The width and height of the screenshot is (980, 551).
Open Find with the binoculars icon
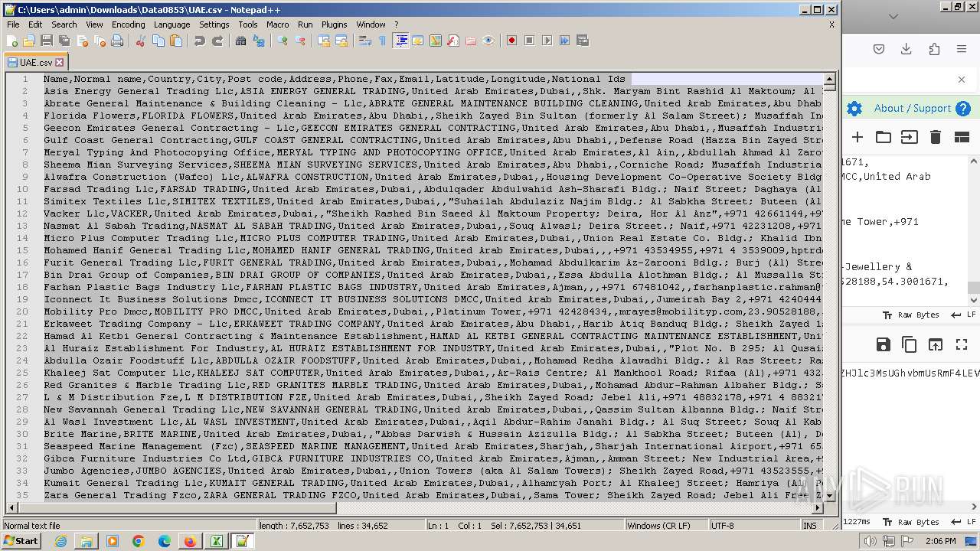click(241, 41)
